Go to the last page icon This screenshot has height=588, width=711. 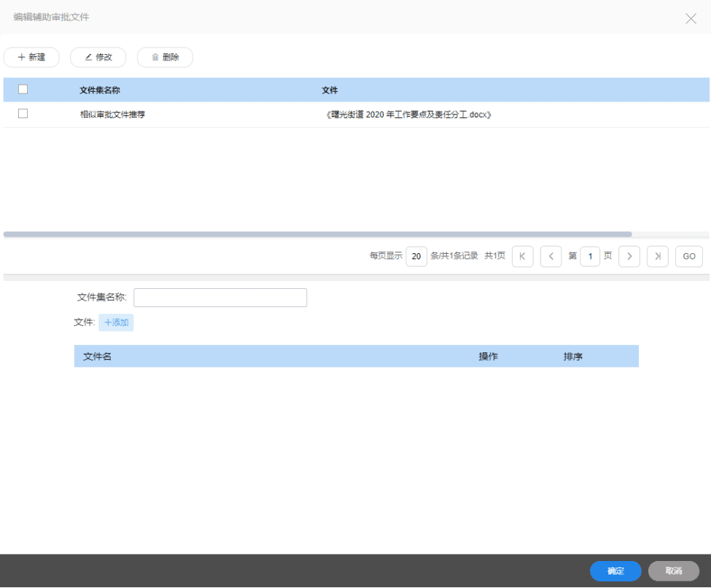click(x=658, y=256)
